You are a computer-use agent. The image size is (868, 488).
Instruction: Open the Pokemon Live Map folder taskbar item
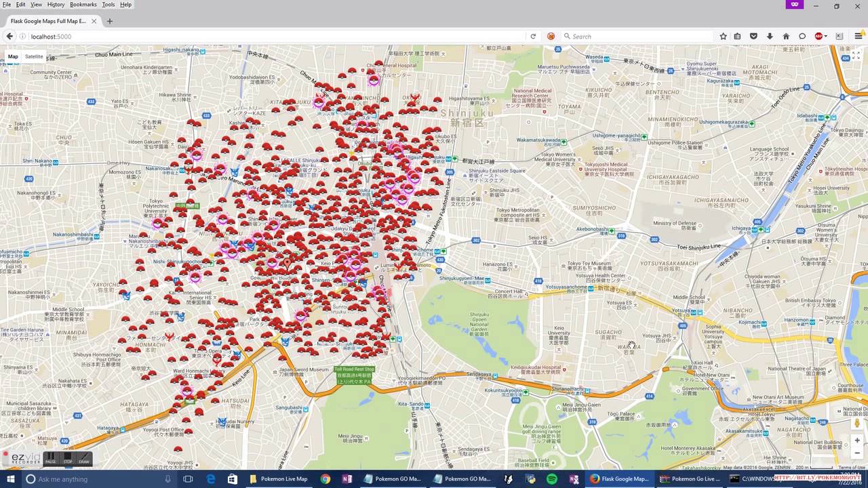pos(279,479)
